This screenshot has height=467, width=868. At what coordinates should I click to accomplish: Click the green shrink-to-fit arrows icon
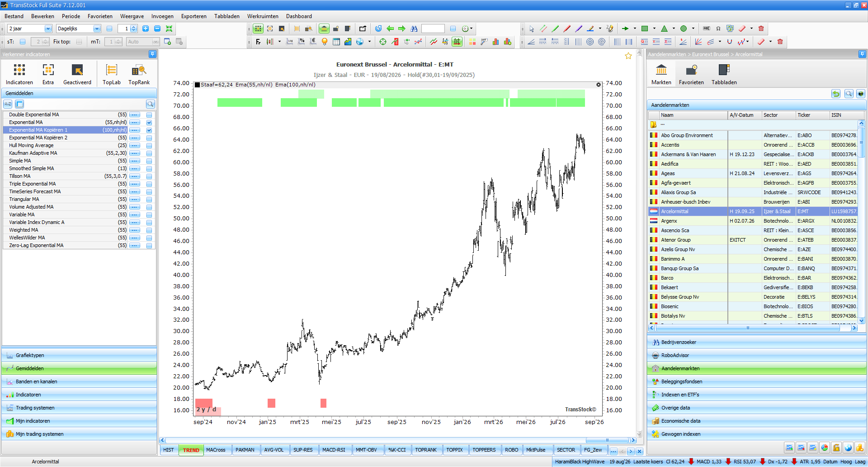pos(169,29)
